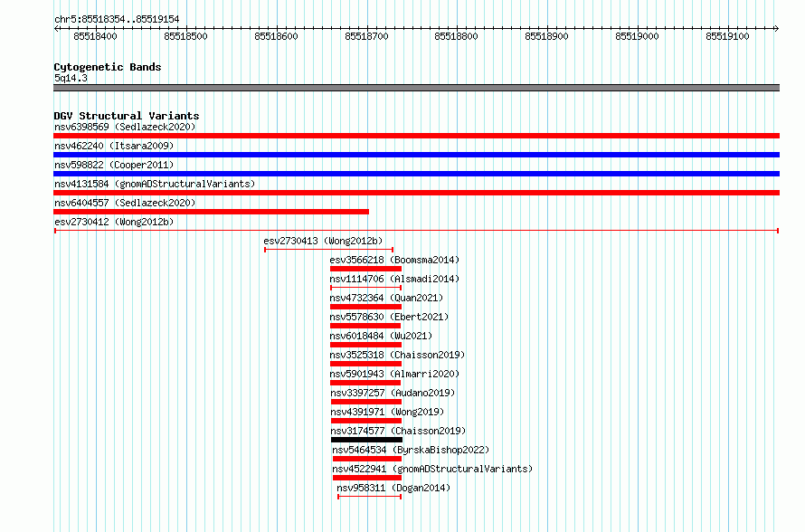Click the 5q14.3 band label
The width and height of the screenshot is (805, 532).
(x=71, y=78)
